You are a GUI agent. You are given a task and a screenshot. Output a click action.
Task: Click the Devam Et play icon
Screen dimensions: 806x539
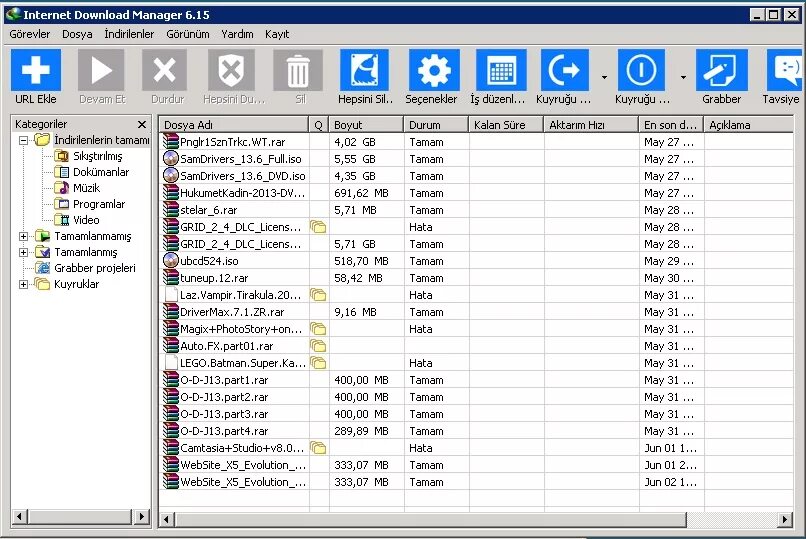pyautogui.click(x=101, y=70)
